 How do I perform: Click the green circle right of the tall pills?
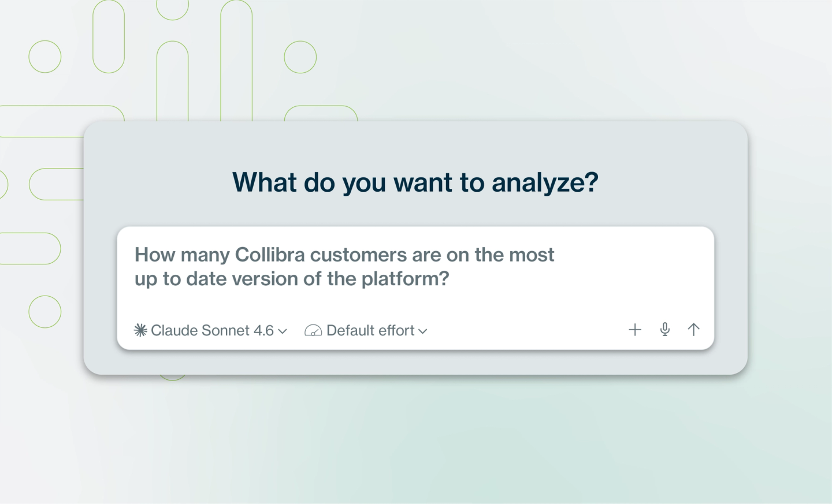pyautogui.click(x=300, y=57)
